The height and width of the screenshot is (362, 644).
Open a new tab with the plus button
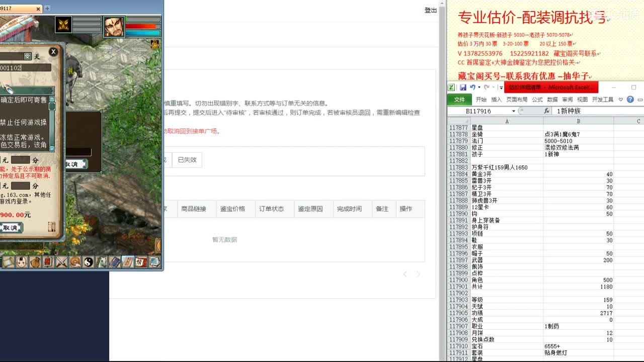point(47,9)
